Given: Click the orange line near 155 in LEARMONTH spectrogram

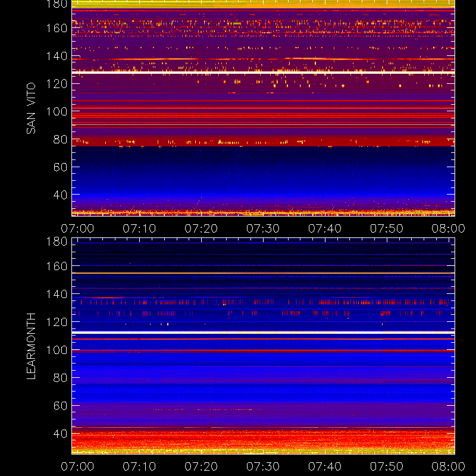Looking at the screenshot, I should 263,273.
